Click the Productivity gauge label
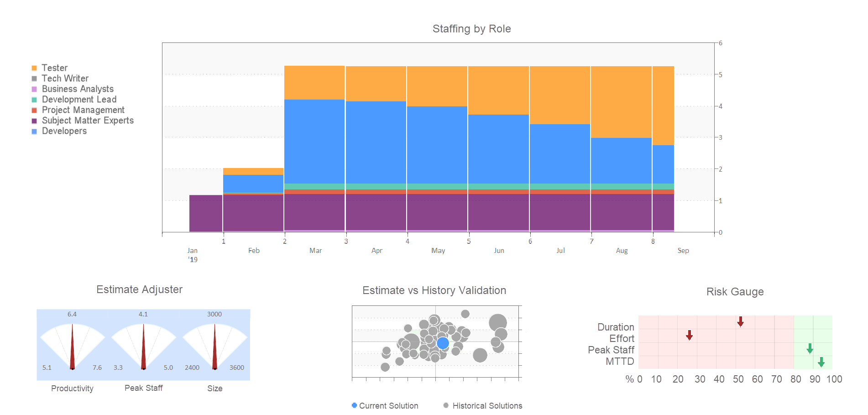Viewport: 868px width, 415px height. 72,389
